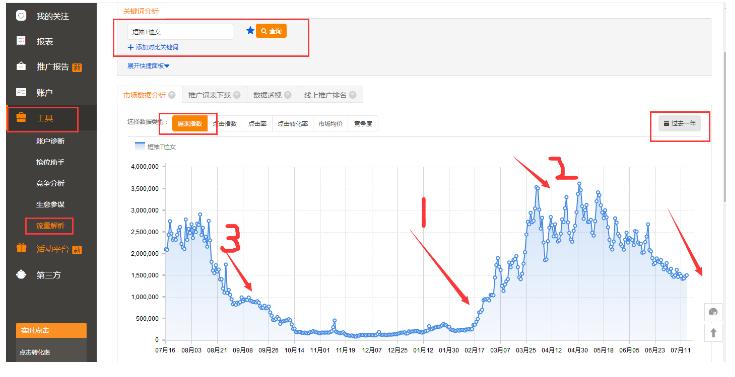Click the briefcase icon for 推广报告
Viewport: 735px width, 377px height.
point(21,66)
